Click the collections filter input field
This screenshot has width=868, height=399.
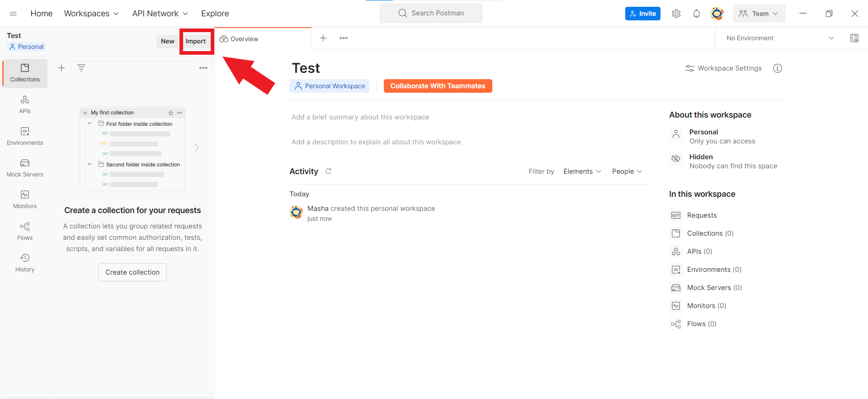(x=132, y=68)
